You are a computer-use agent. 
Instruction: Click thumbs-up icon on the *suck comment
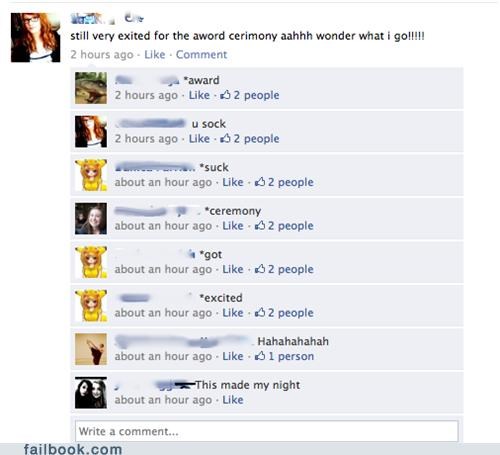[x=260, y=182]
